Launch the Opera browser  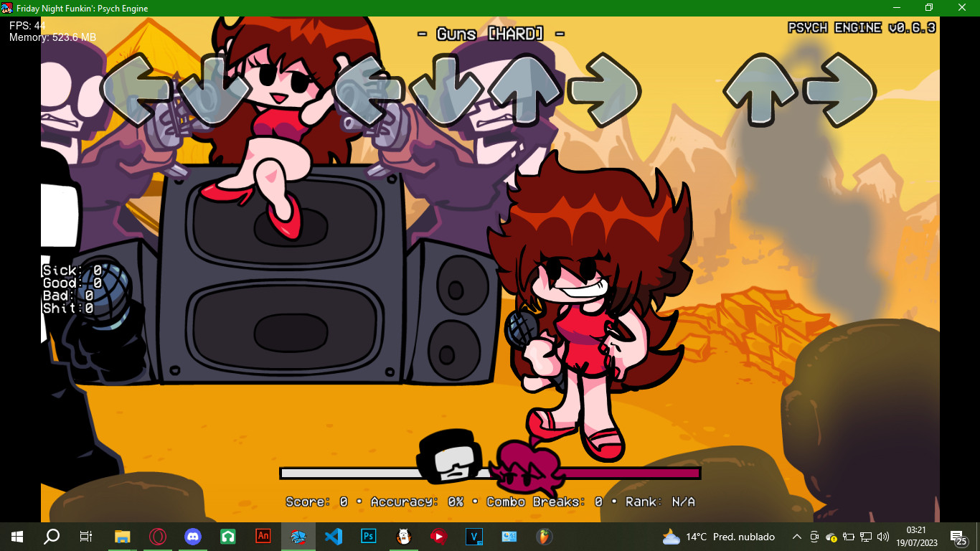pos(157,536)
